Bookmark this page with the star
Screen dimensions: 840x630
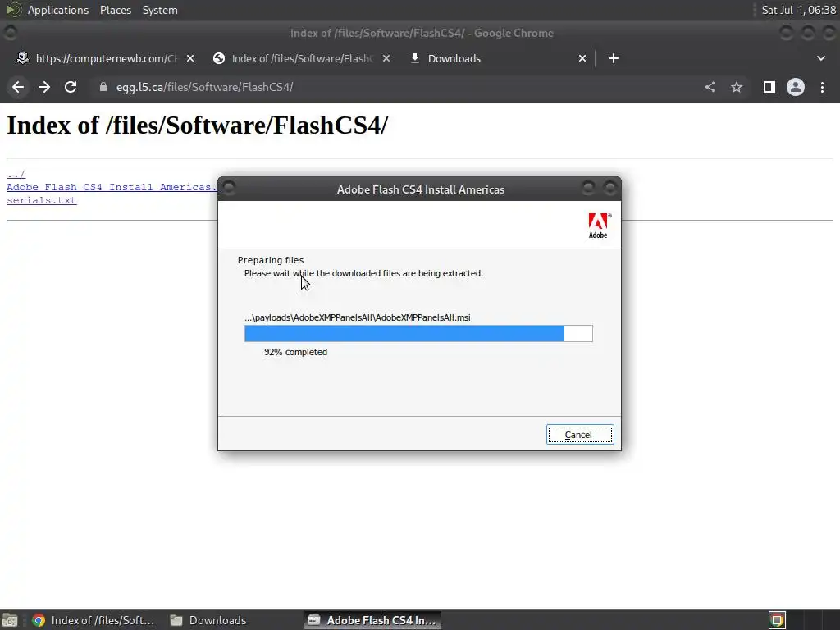click(737, 87)
